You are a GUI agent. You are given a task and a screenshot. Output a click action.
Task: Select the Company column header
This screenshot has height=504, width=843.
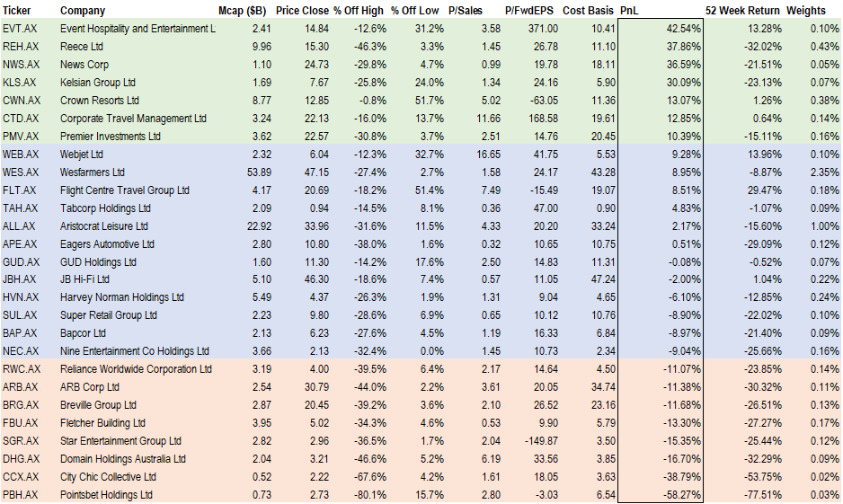[x=83, y=11]
